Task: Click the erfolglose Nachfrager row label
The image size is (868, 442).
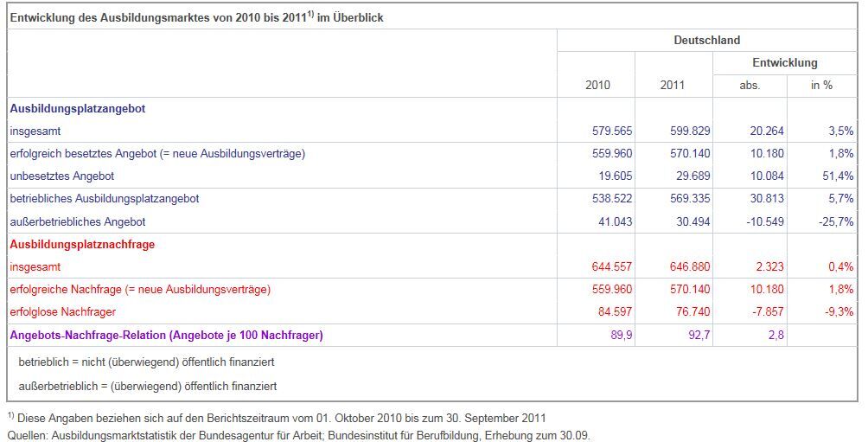Action: click(x=62, y=311)
